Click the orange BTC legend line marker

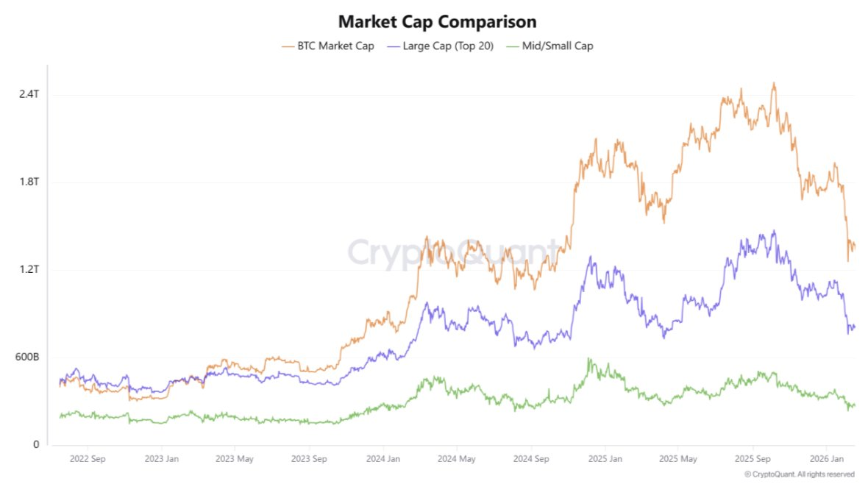pos(288,46)
